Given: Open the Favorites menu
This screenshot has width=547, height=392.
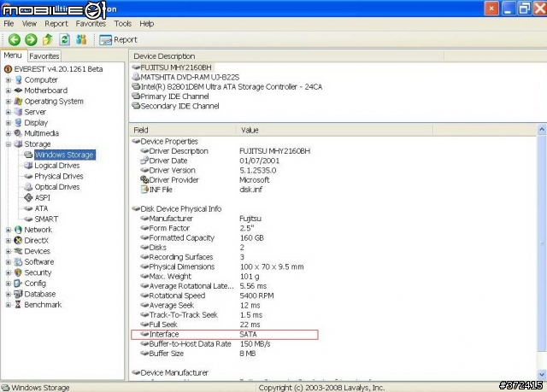Looking at the screenshot, I should point(91,23).
